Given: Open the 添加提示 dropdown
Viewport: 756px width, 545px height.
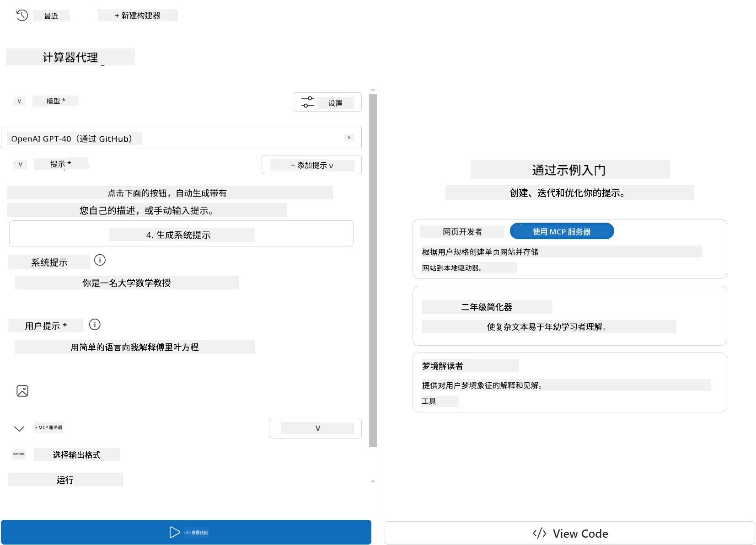Looking at the screenshot, I should coord(311,165).
